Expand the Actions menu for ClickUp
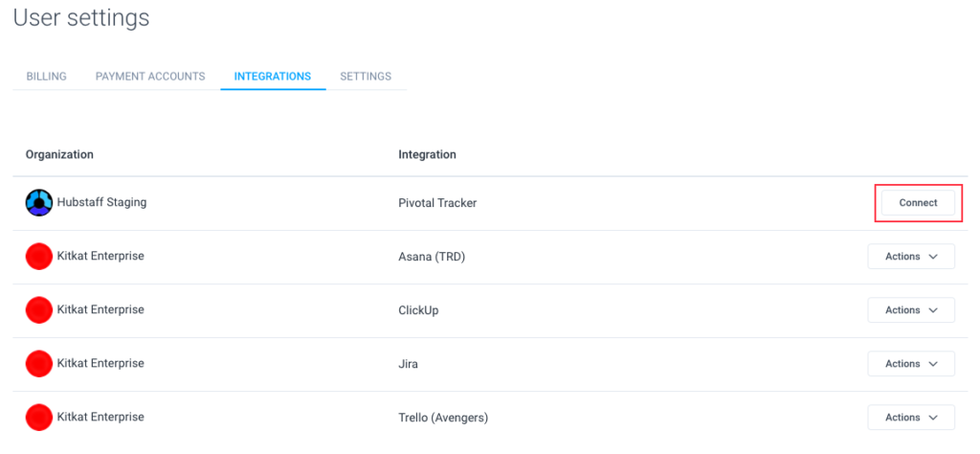The height and width of the screenshot is (454, 980). point(911,310)
